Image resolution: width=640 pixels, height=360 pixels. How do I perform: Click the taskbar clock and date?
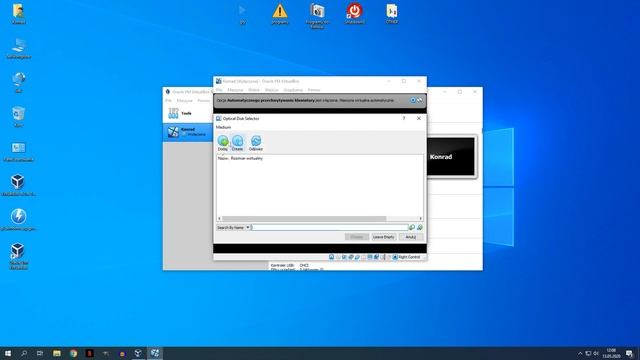pos(611,353)
